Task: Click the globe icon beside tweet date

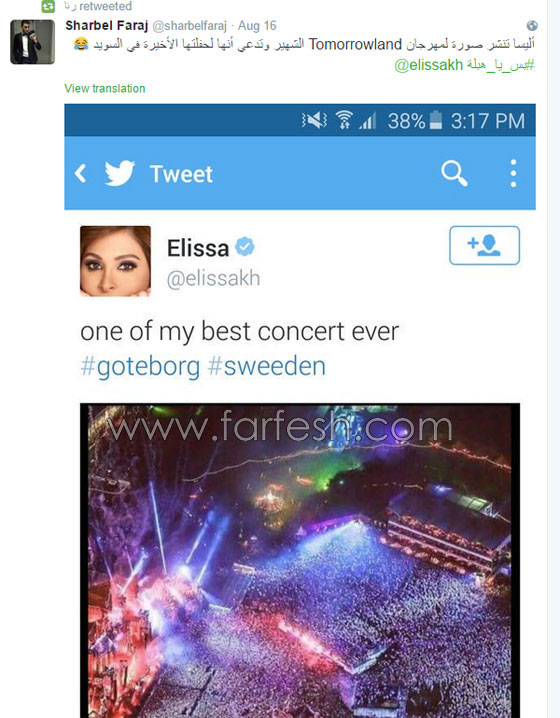Action: pyautogui.click(x=532, y=26)
